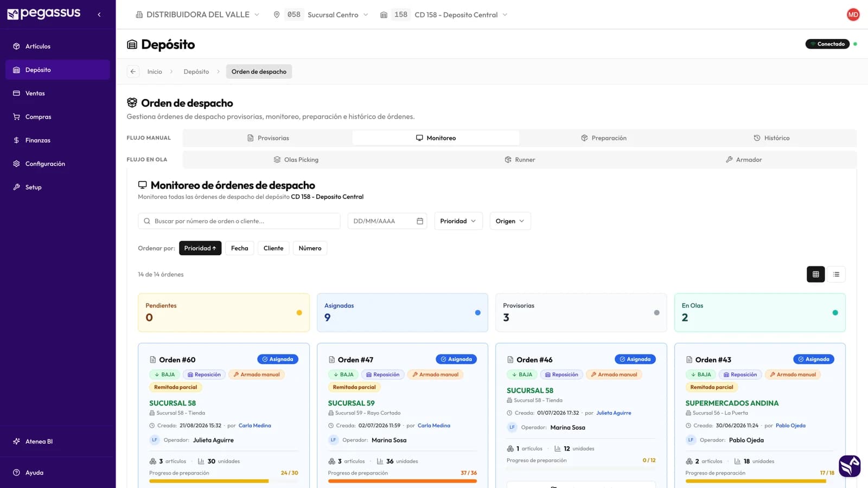868x488 pixels.
Task: Click the order search input field
Action: (x=239, y=221)
